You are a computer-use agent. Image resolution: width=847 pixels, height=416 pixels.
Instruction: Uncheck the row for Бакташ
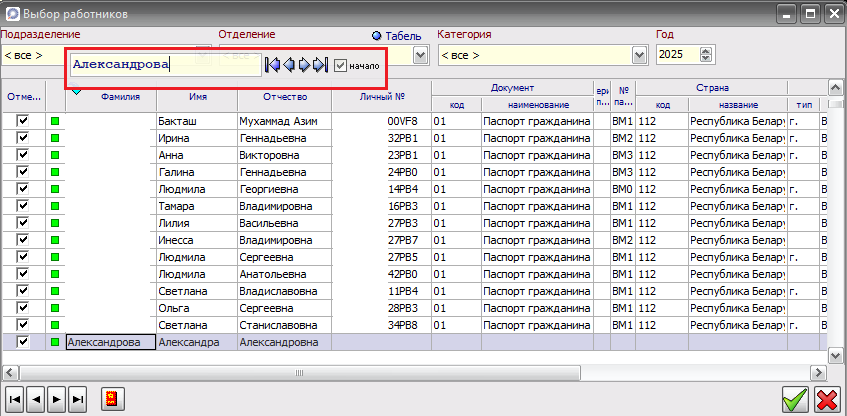22,120
